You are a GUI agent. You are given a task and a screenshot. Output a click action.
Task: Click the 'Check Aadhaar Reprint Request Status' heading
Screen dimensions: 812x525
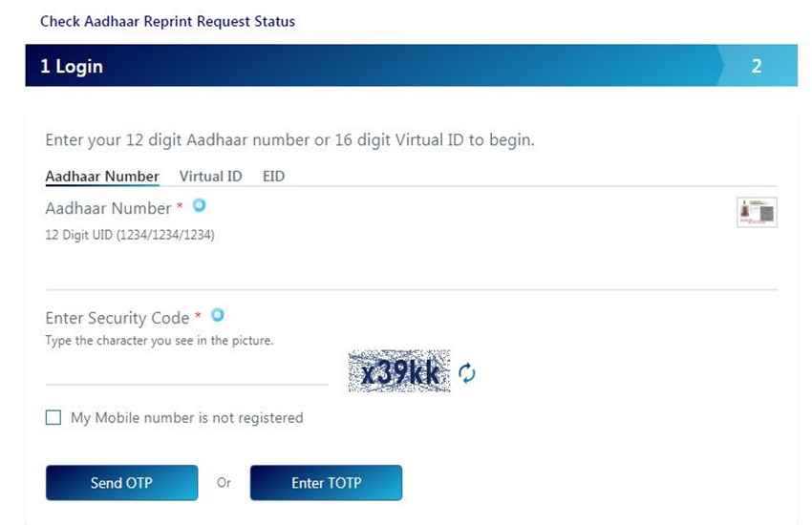pos(167,21)
